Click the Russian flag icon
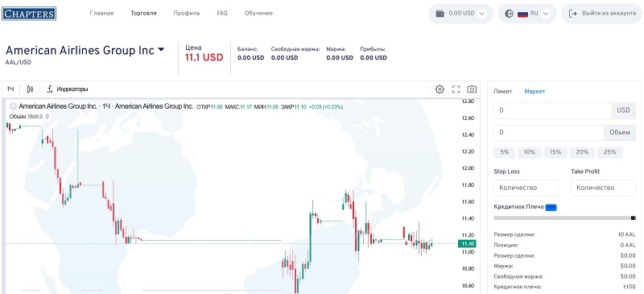 click(522, 13)
